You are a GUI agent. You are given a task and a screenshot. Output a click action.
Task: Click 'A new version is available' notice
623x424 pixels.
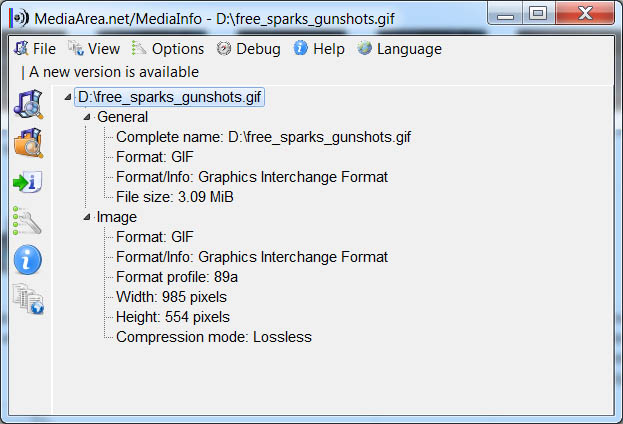coord(114,72)
